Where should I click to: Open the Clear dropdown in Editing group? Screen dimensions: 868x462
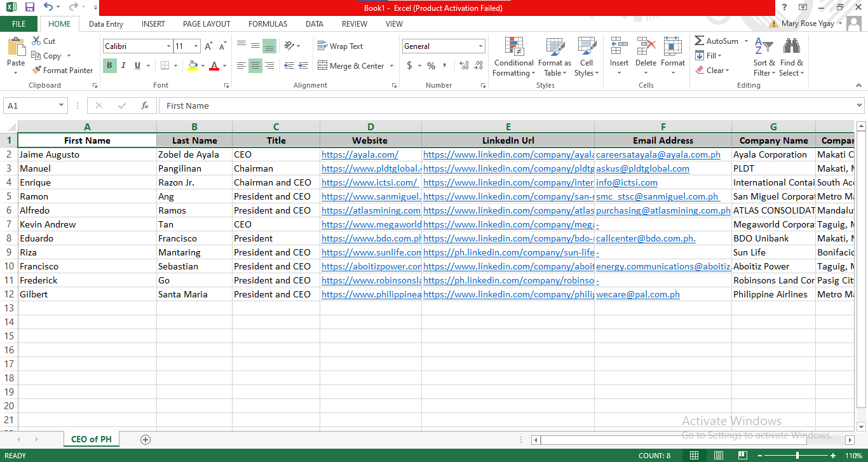(712, 70)
